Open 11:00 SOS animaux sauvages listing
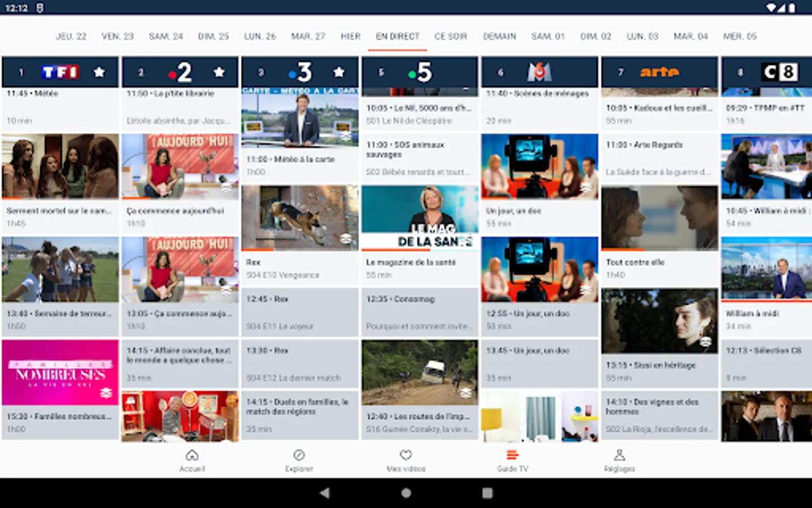This screenshot has width=812, height=508. point(420,158)
